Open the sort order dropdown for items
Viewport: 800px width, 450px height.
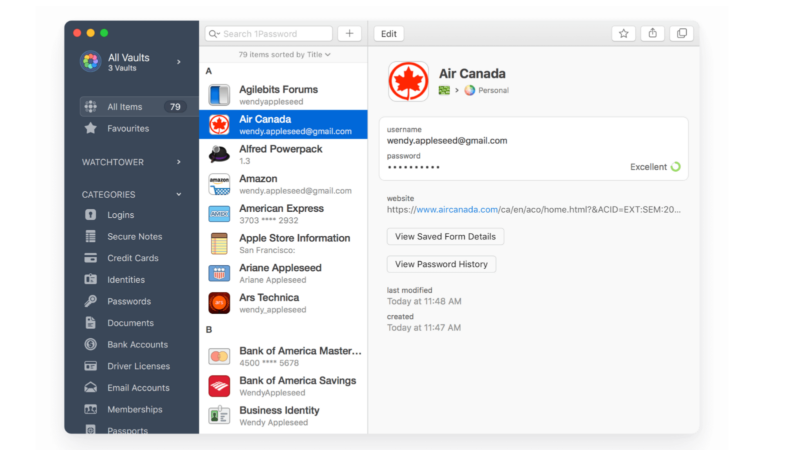[x=283, y=55]
